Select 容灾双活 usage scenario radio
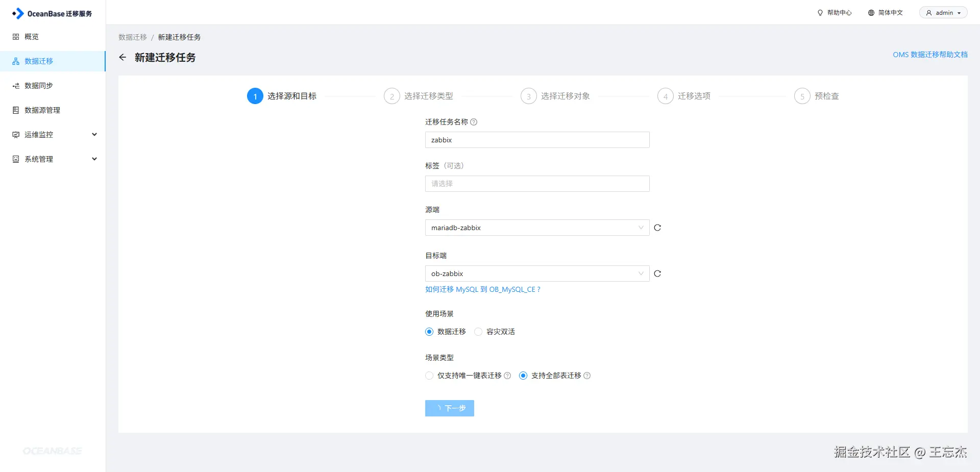 point(478,332)
